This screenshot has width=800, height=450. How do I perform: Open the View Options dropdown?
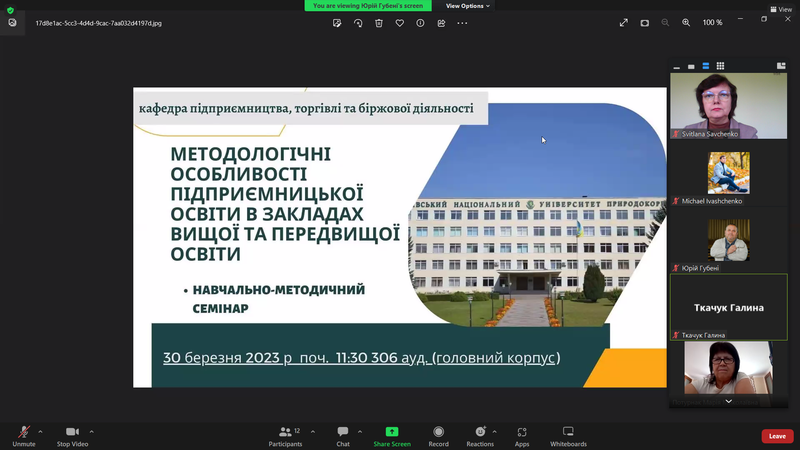467,6
